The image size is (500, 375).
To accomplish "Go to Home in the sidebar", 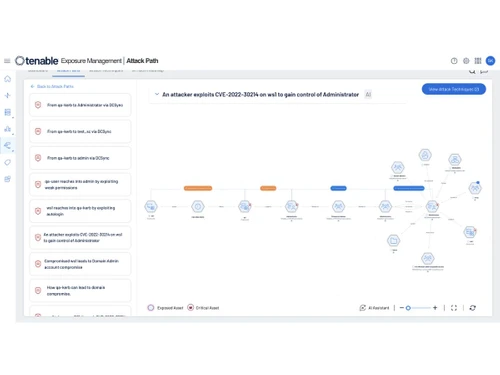I will point(8,79).
